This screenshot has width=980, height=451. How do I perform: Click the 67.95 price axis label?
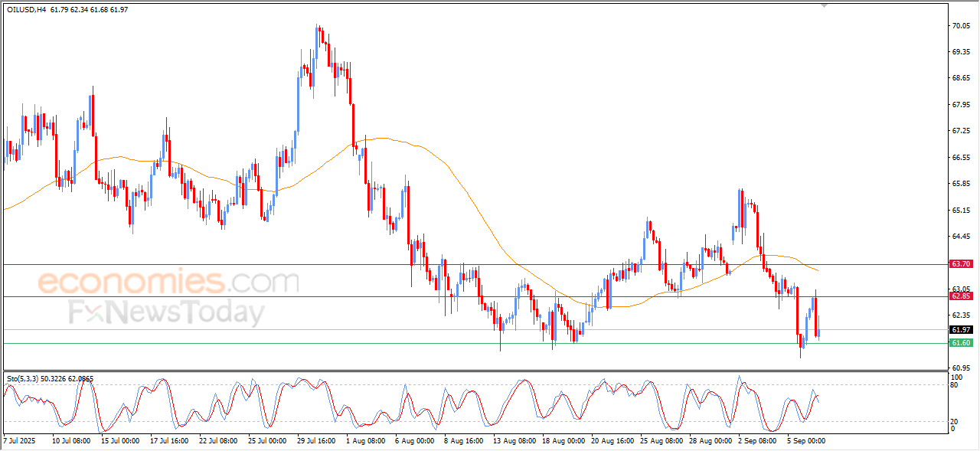tap(962, 105)
